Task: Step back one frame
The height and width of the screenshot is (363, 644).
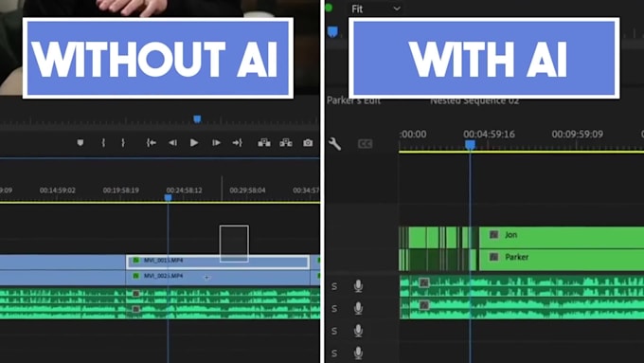Action: click(173, 143)
